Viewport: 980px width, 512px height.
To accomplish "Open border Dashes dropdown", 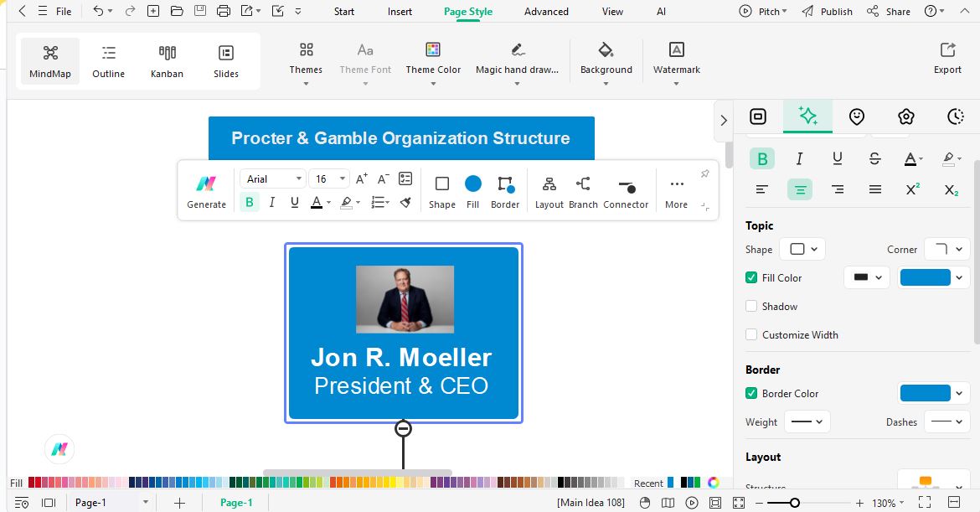I will tap(946, 422).
